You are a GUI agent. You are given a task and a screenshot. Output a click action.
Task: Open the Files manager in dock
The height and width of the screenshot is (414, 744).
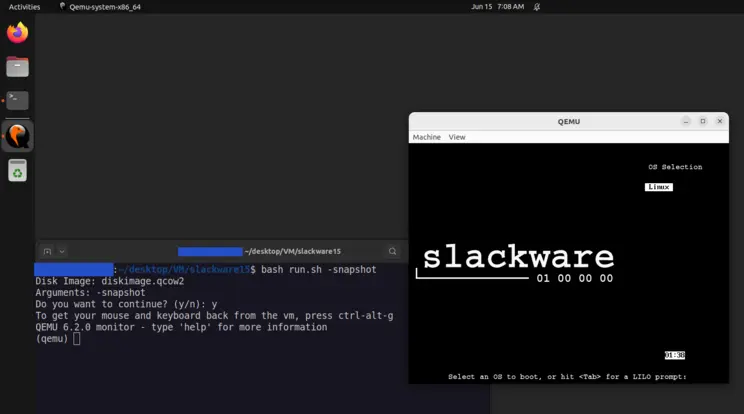pyautogui.click(x=18, y=66)
